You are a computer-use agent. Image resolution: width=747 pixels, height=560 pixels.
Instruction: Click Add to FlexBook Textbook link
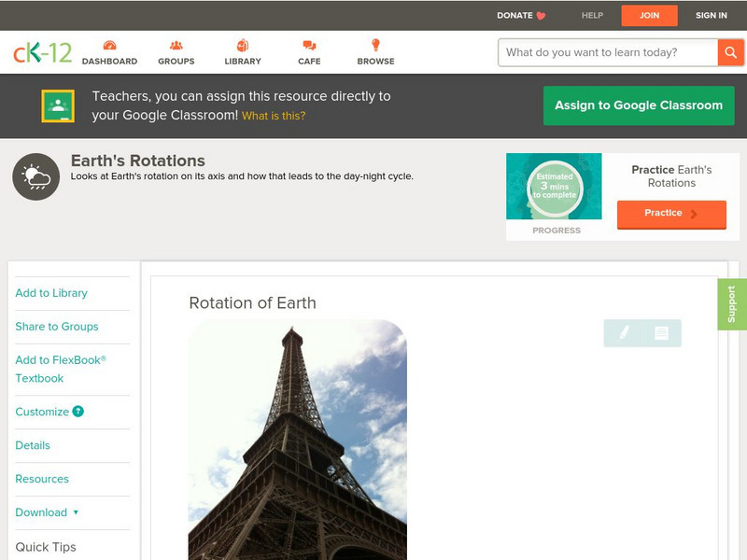pos(61,369)
